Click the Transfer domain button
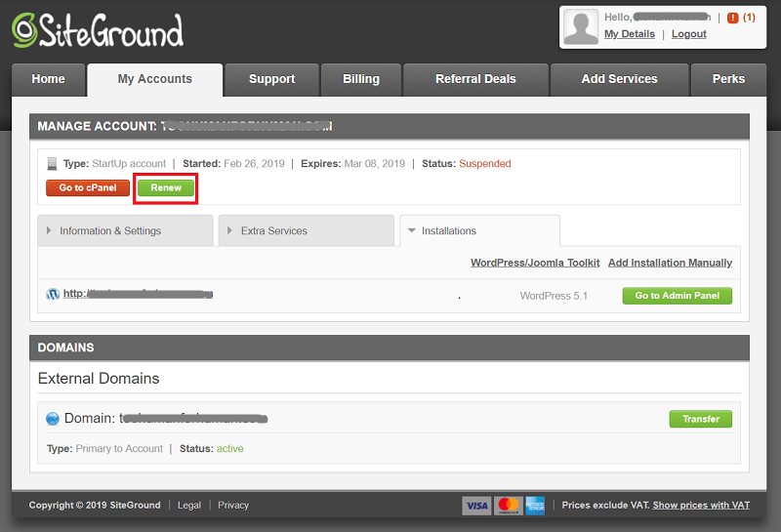Image resolution: width=781 pixels, height=532 pixels. coord(700,419)
